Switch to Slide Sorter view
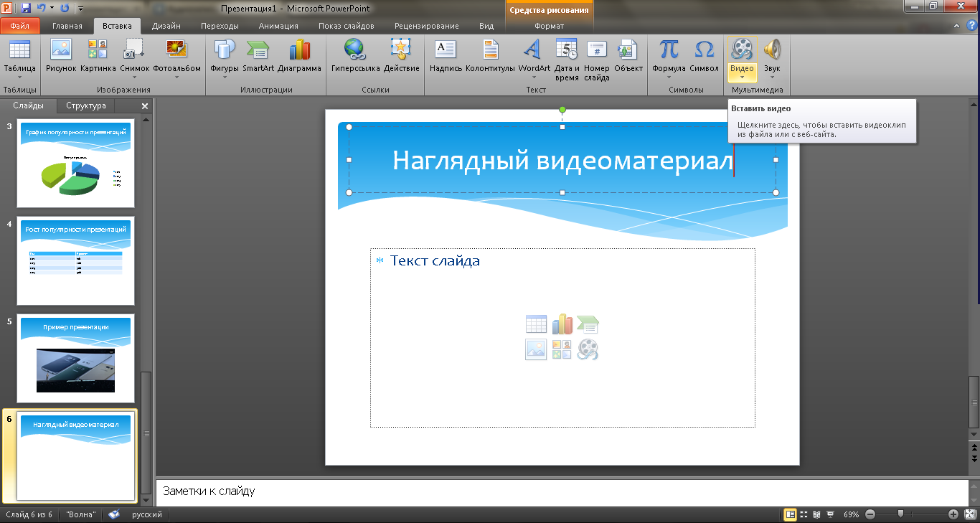Viewport: 980px width, 523px height. [804, 514]
